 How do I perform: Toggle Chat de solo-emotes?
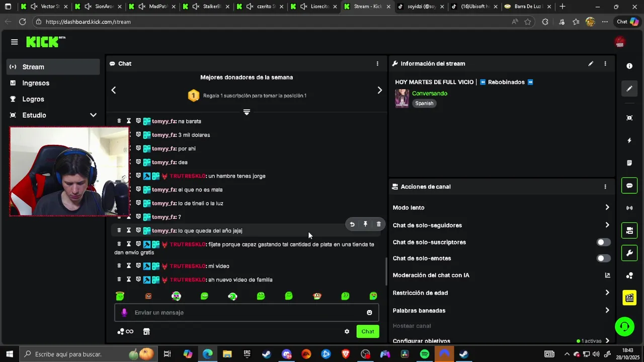[x=603, y=258]
